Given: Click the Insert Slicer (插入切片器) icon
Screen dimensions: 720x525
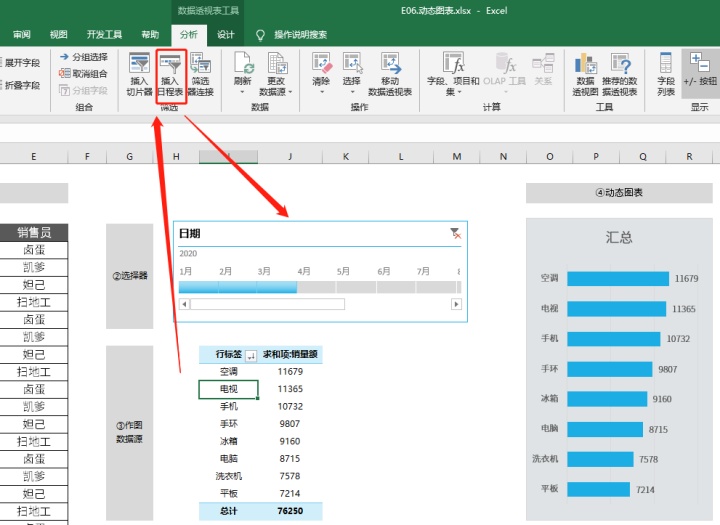Looking at the screenshot, I should (x=139, y=62).
